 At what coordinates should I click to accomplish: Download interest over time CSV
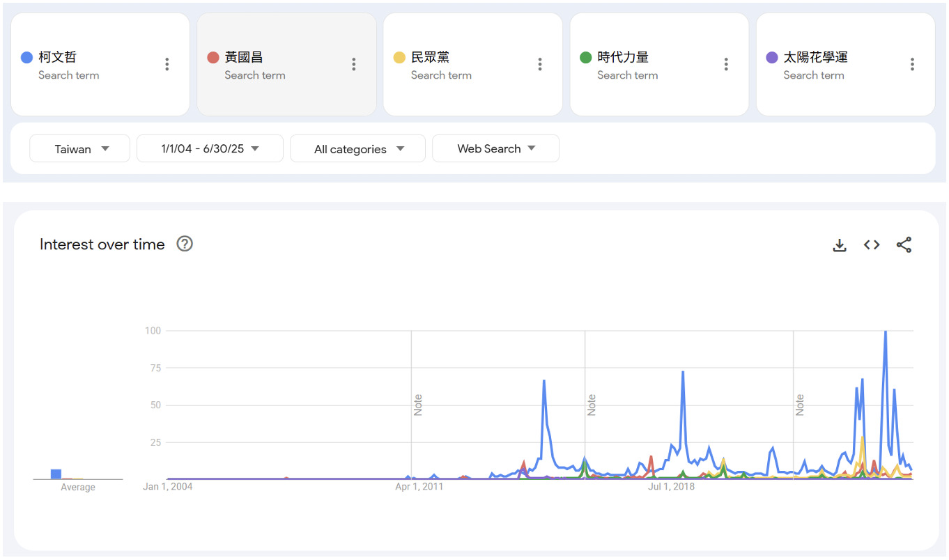[x=840, y=245]
